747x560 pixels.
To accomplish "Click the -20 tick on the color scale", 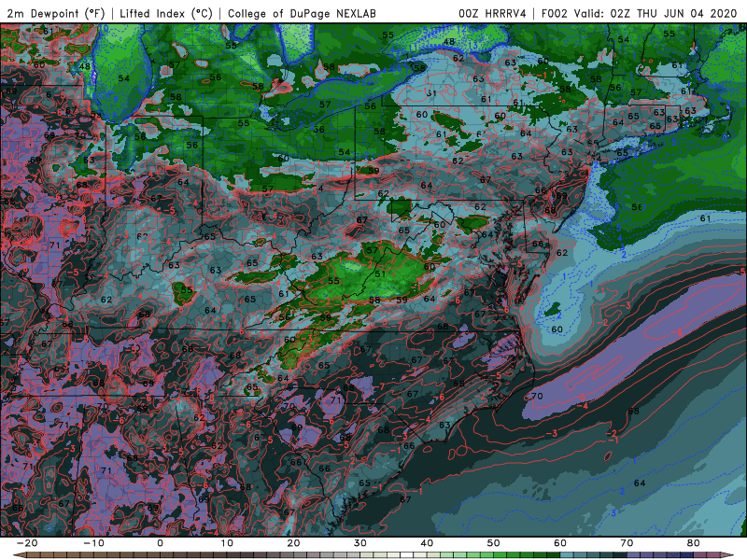I will click(x=27, y=543).
